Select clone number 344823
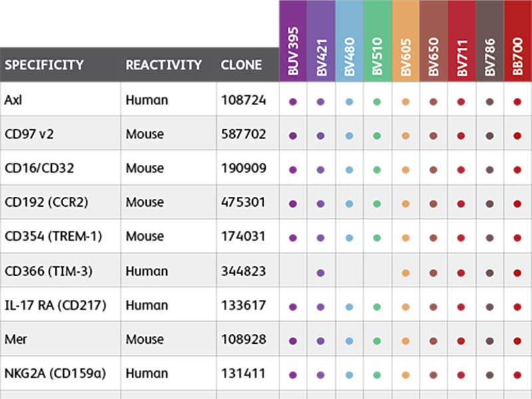Image resolution: width=532 pixels, height=399 pixels. [x=243, y=271]
